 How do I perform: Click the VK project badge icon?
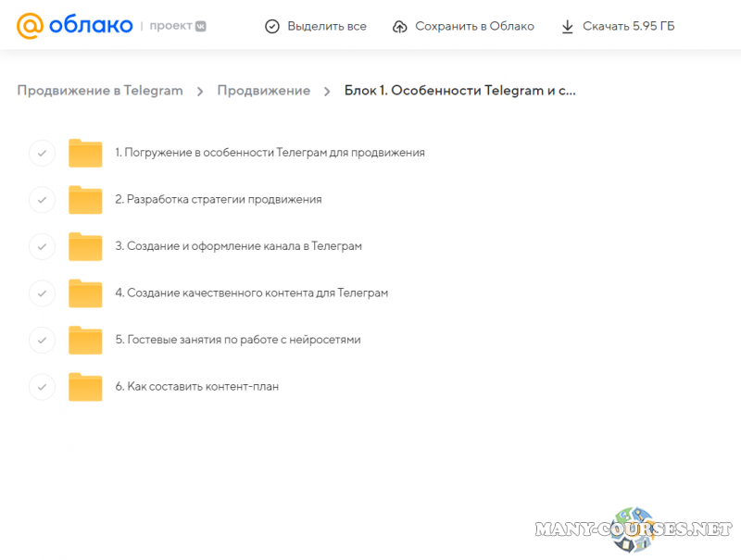(197, 27)
